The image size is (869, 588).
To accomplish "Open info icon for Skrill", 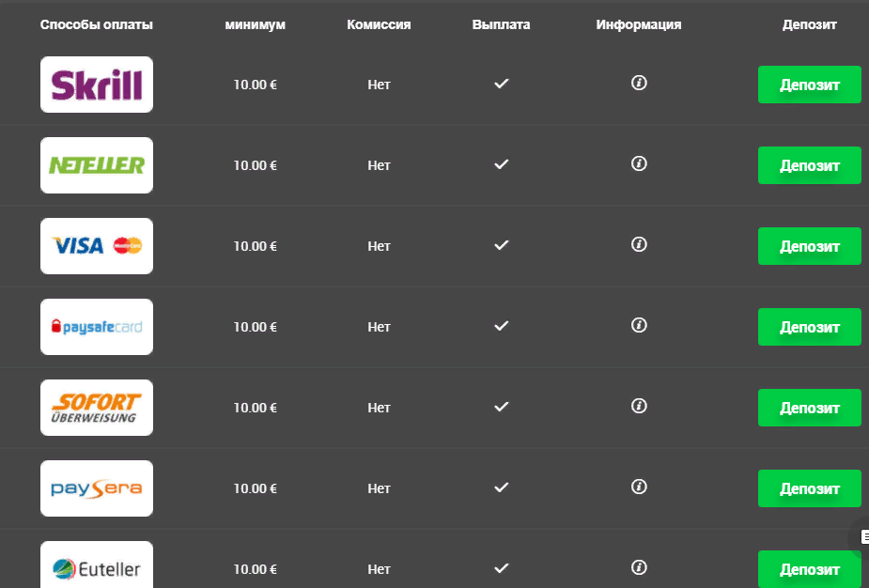I will point(639,84).
